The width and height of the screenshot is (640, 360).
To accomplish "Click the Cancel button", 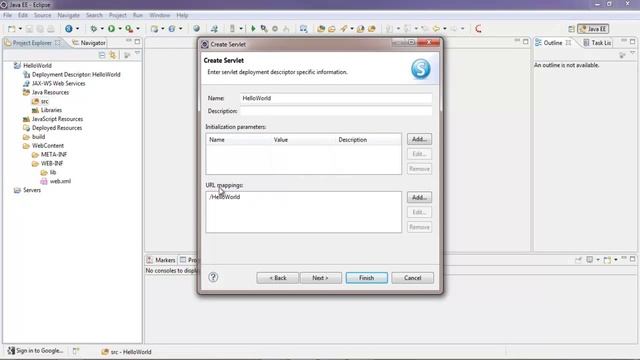I will pos(413,278).
